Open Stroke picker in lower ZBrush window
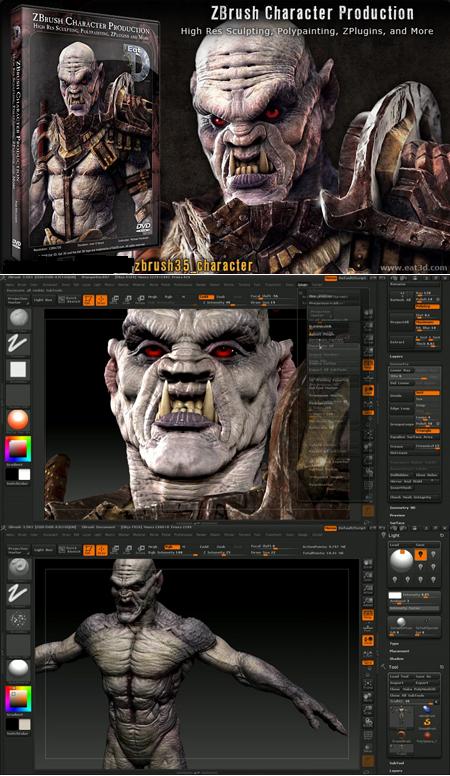 [18, 594]
